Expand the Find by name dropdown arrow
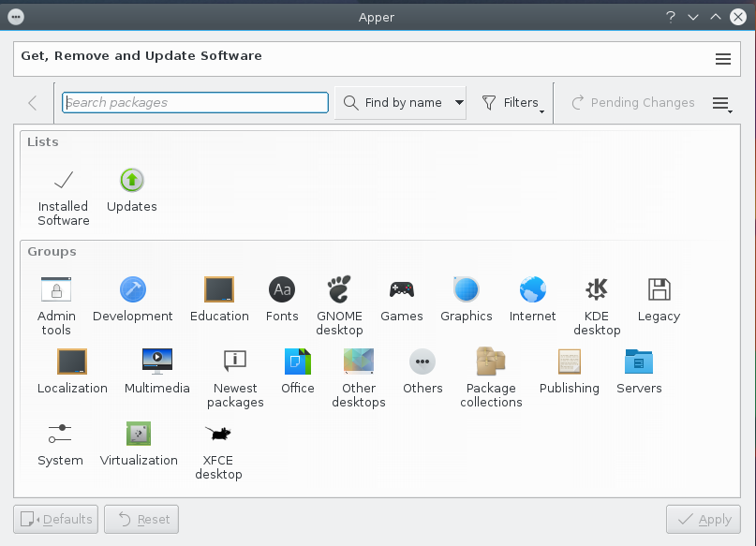The height and width of the screenshot is (546, 756). coord(459,103)
